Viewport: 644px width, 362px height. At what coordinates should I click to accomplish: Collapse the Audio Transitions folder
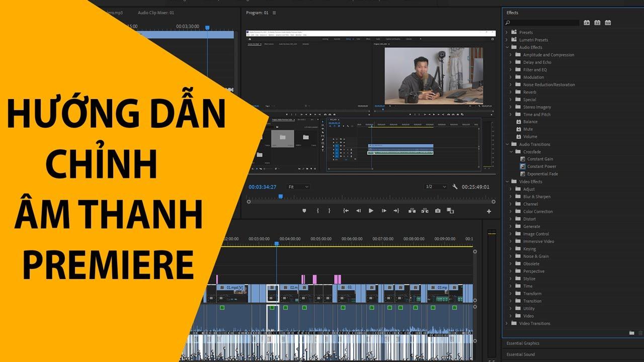click(x=507, y=144)
